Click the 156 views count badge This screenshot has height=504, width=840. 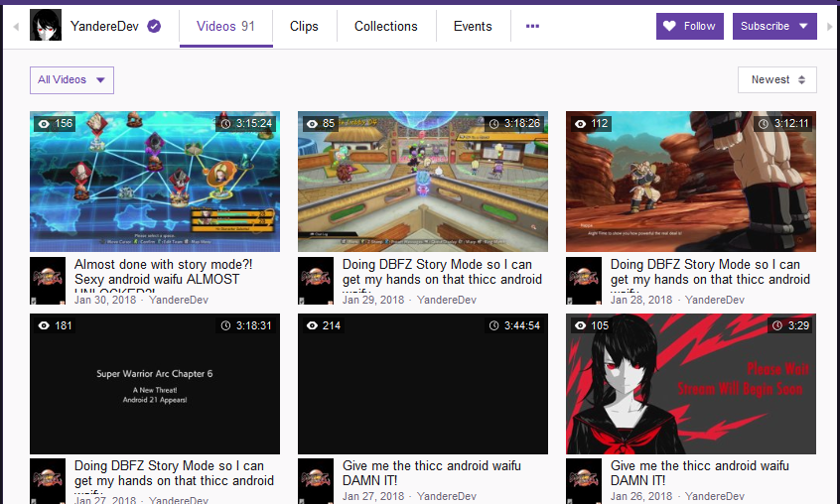(x=56, y=124)
